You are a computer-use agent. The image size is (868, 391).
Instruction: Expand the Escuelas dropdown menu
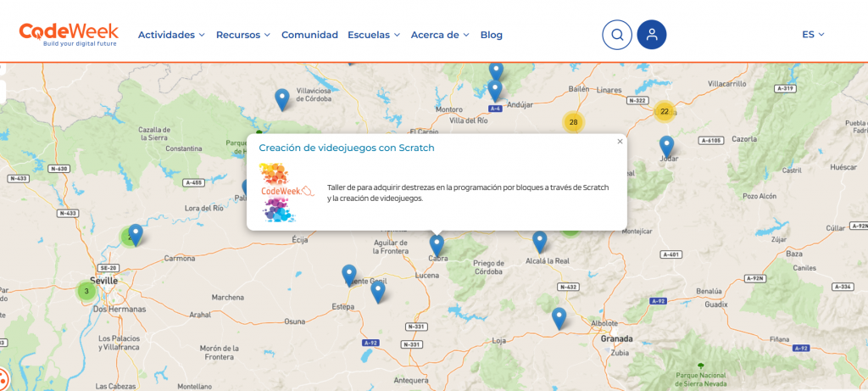[x=374, y=35]
